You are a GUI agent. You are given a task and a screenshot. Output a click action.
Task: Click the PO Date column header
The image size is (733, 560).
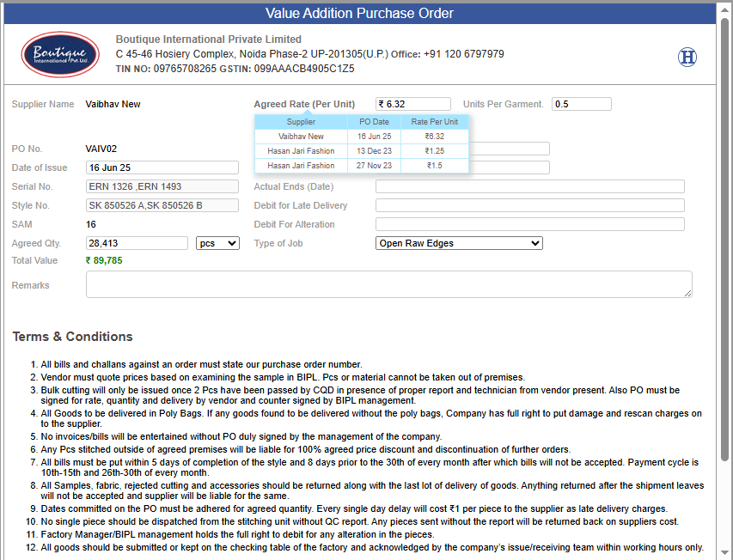(x=374, y=121)
